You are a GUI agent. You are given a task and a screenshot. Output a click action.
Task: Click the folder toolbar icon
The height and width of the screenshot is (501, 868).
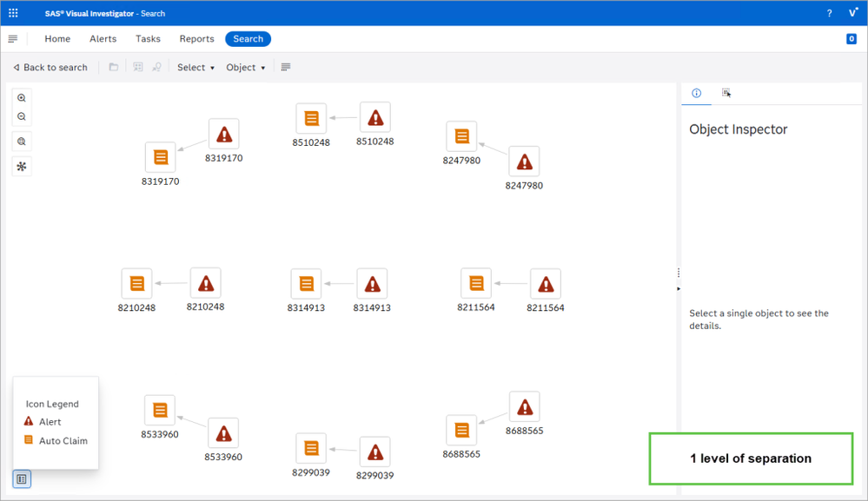click(114, 67)
